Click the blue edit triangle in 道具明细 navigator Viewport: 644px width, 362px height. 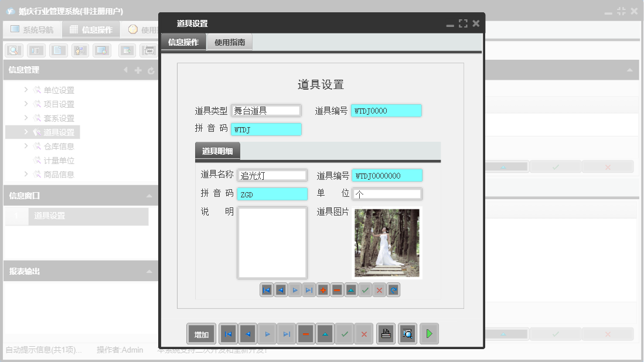tap(351, 289)
